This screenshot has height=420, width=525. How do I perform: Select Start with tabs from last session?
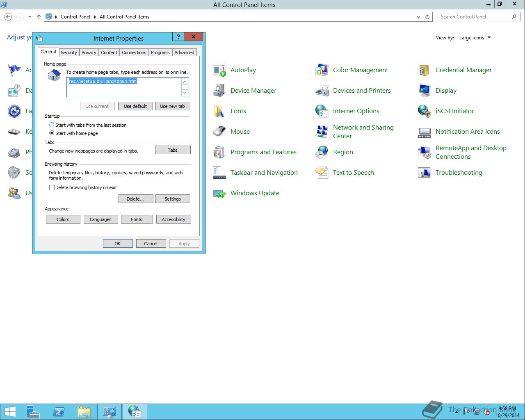coord(88,125)
